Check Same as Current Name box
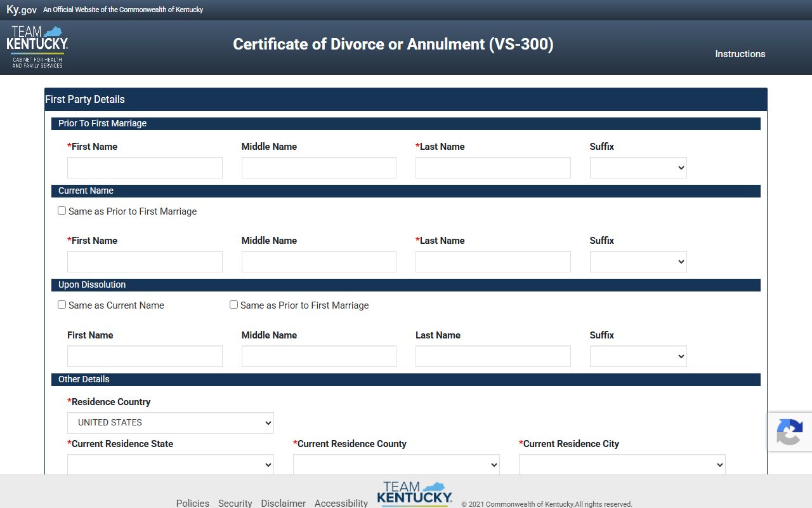 tap(62, 305)
